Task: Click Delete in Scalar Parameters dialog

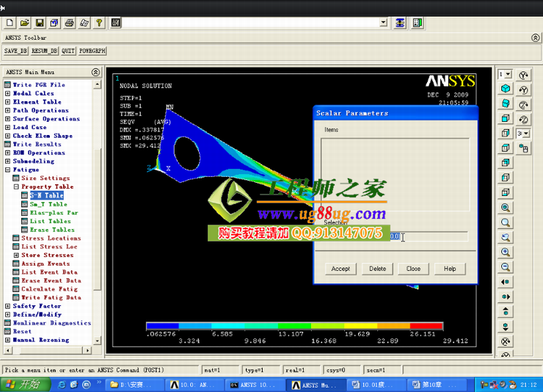Action: point(377,269)
